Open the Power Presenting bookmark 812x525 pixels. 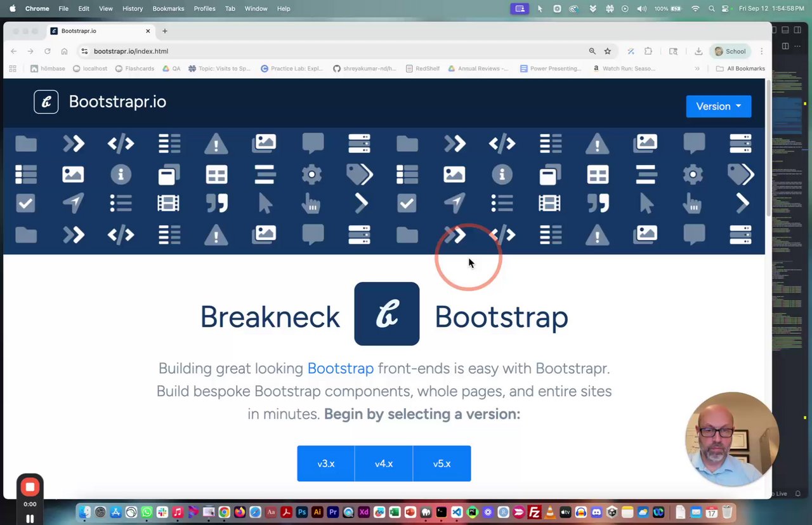click(550, 69)
